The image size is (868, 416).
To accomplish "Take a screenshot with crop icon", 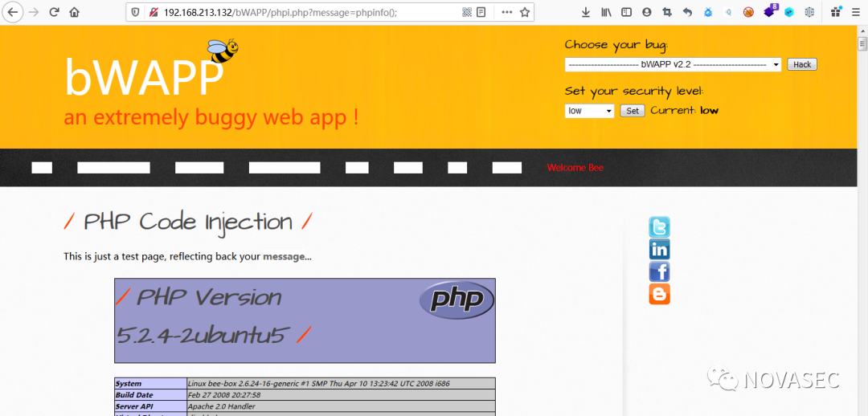I will coord(667,12).
